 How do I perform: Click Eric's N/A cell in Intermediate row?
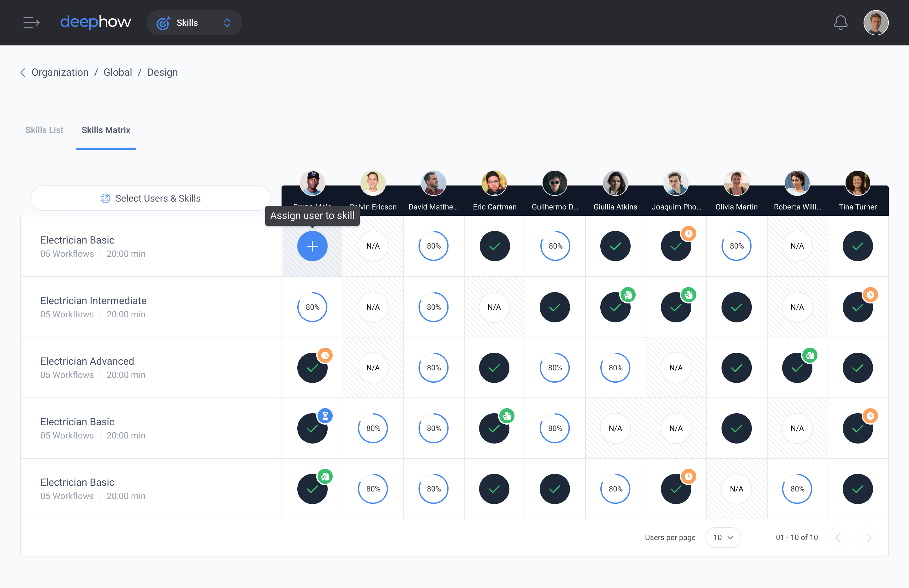click(x=494, y=307)
